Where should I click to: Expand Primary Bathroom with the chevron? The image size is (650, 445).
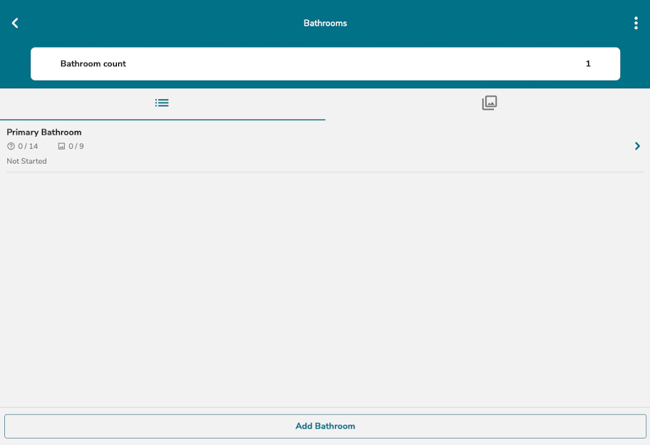[x=637, y=146]
